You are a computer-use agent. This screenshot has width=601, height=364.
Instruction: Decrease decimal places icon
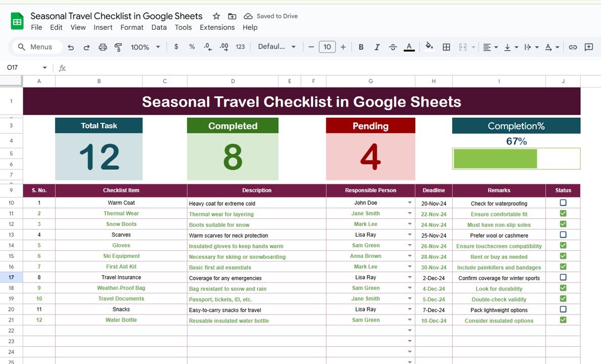tap(208, 47)
